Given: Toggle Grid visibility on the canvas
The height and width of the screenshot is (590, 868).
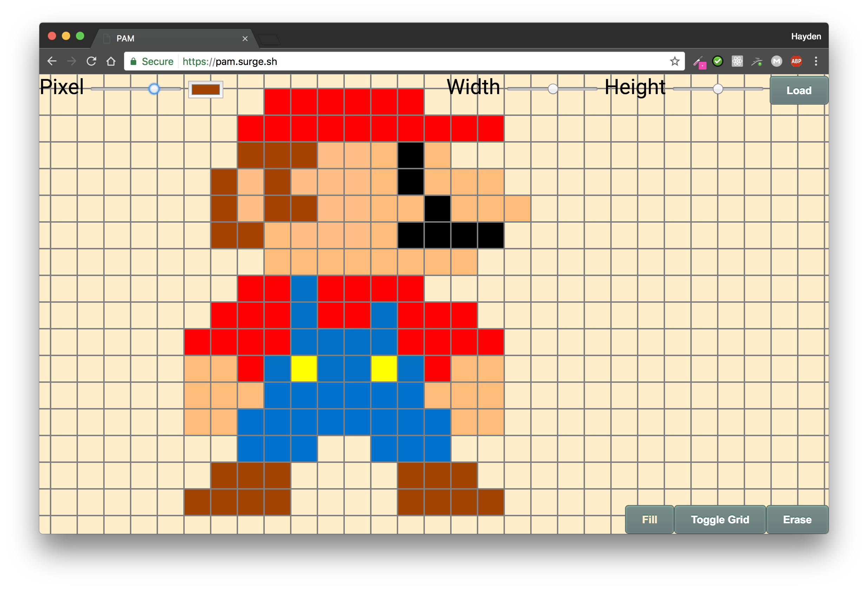Looking at the screenshot, I should (720, 519).
